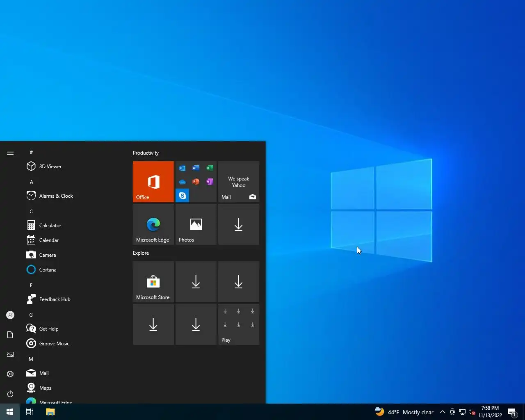Screen dimensions: 525x420
Task: Open the Power options menu
Action: [10, 394]
